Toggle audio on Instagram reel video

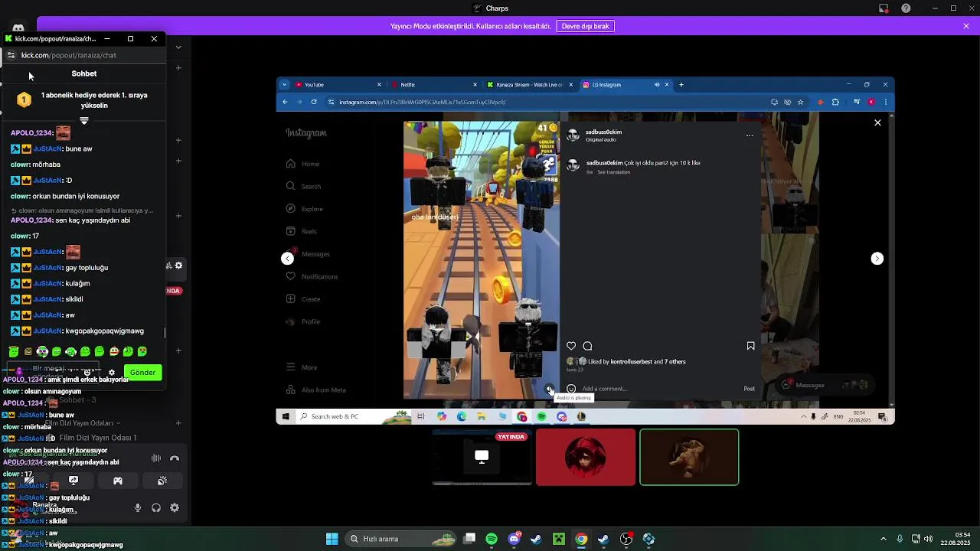point(550,390)
